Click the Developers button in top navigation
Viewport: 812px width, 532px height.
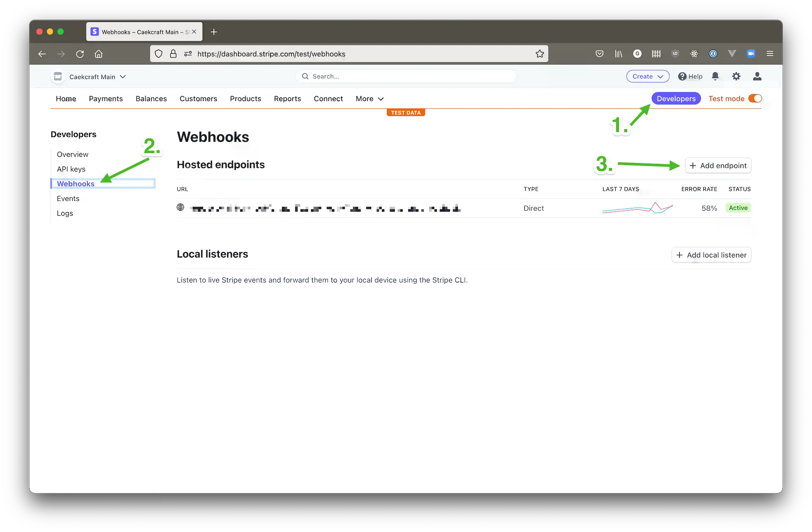click(x=676, y=99)
